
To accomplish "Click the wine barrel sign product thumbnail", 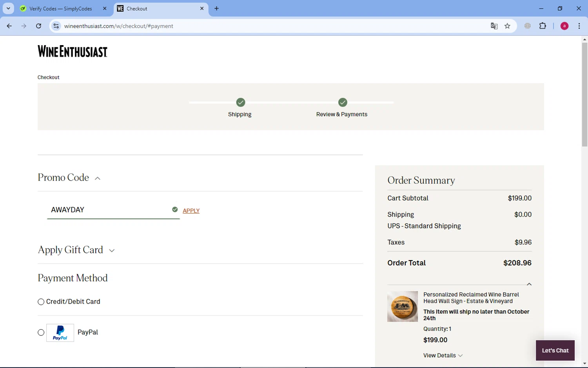I will coord(403,306).
